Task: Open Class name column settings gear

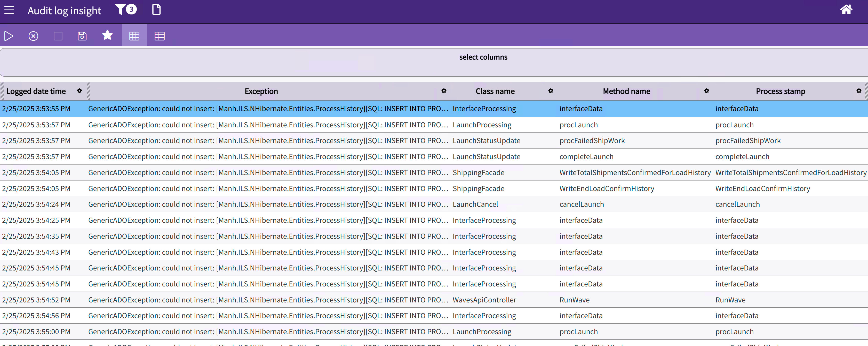Action: (551, 91)
